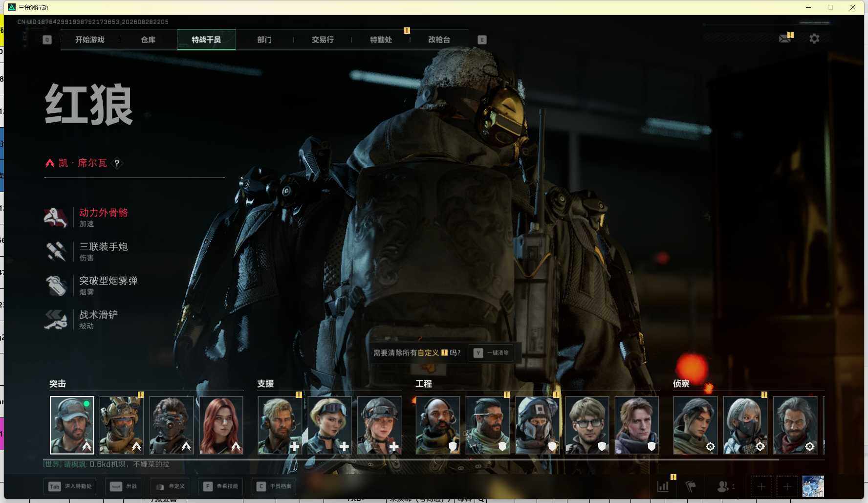
Task: Open the statistics bar-chart icon
Action: pyautogui.click(x=663, y=486)
